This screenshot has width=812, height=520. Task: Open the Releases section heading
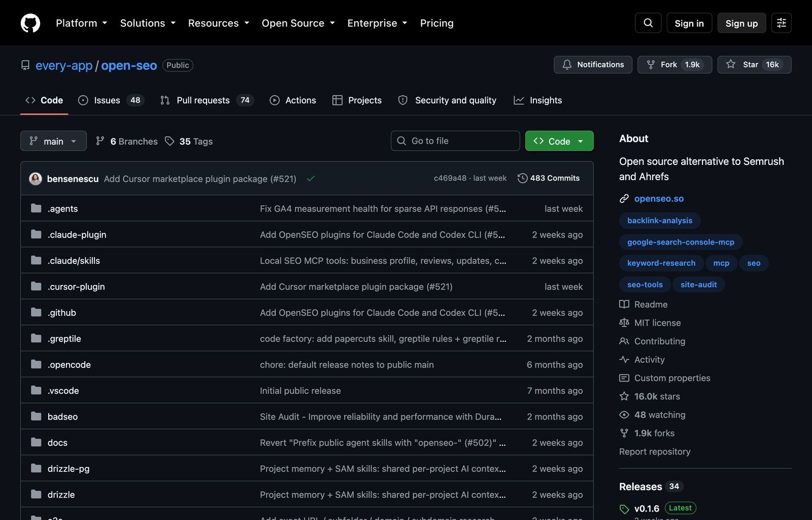pyautogui.click(x=640, y=487)
